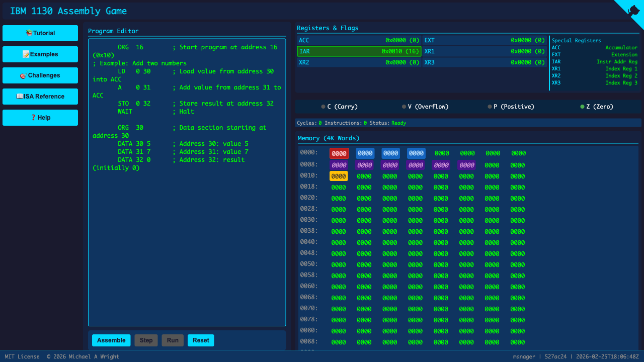Click the Special Registers legend title
Image resolution: width=644 pixels, height=362 pixels.
pos(577,41)
